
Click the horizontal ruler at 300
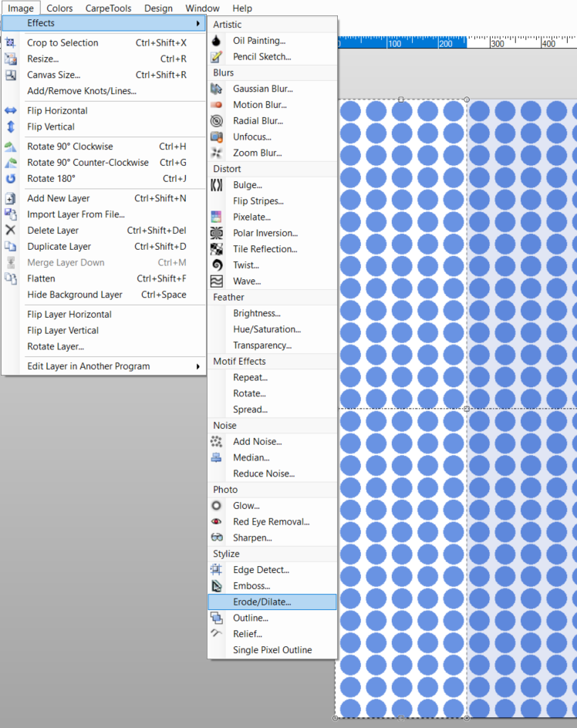496,43
